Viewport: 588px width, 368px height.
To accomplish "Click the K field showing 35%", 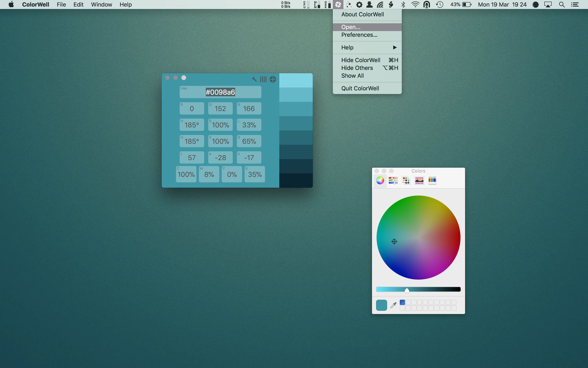I will click(255, 174).
